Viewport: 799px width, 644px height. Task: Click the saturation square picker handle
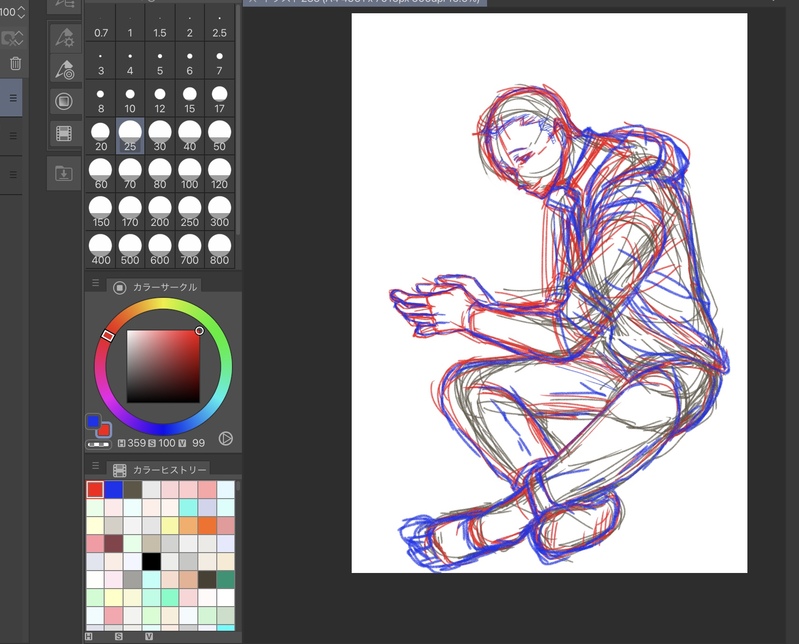200,331
